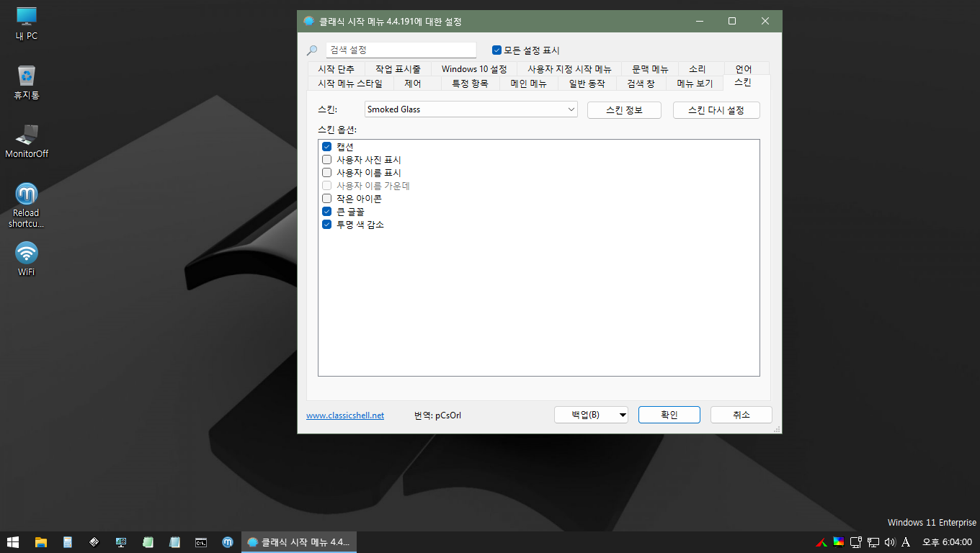Click the safely remove hardware tray icon
Screen dimensions: 980x553
[x=856, y=542]
